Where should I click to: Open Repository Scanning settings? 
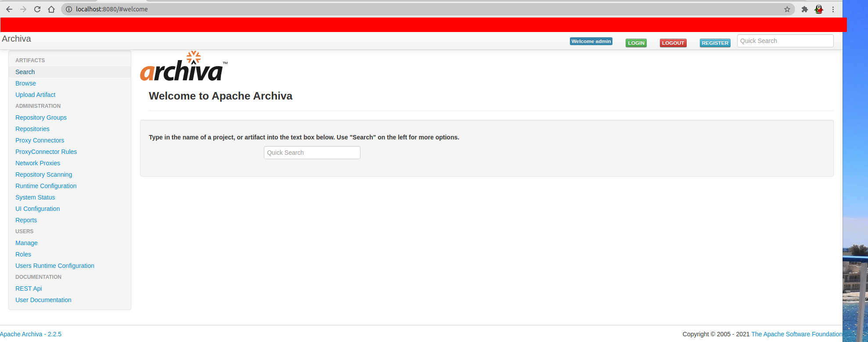(43, 175)
